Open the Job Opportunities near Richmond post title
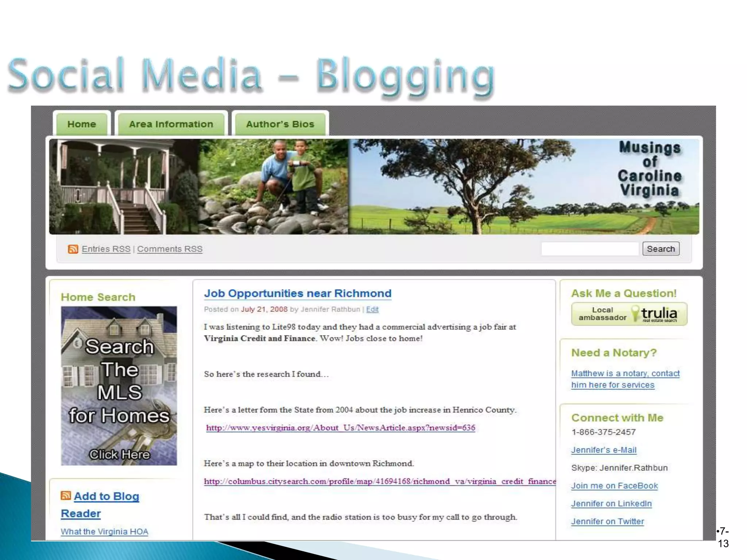The image size is (747, 560). (297, 293)
